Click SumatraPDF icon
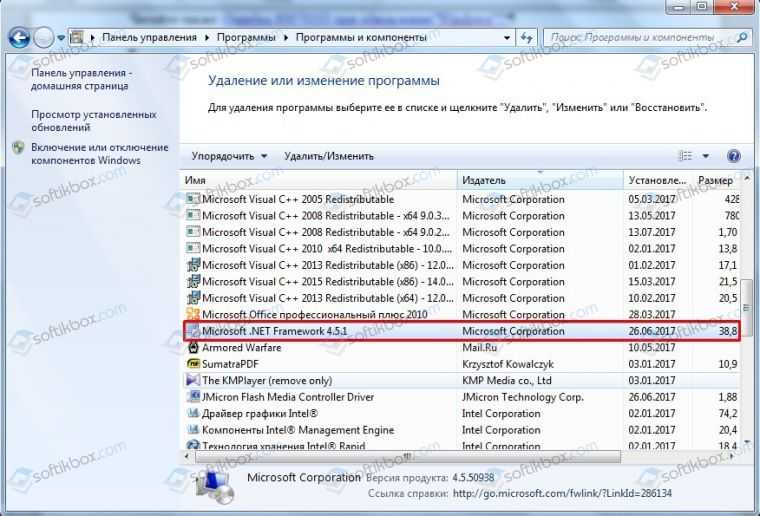The image size is (760, 516). (193, 364)
